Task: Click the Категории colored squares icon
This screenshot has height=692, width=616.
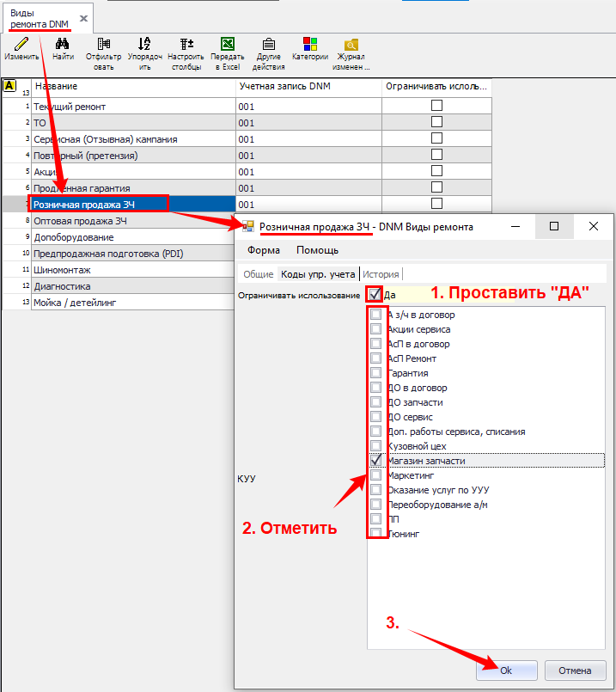Action: pos(310,44)
